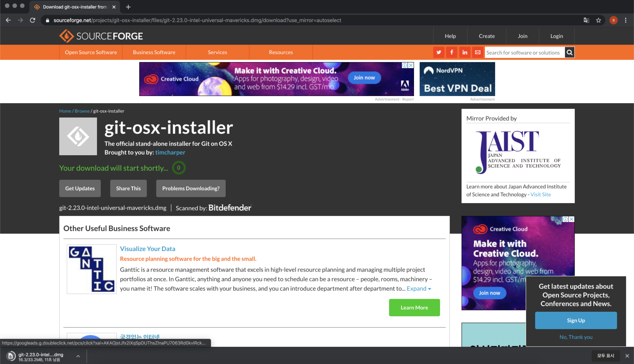Open the Open Source Software menu
Image resolution: width=634 pixels, height=364 pixels.
click(x=91, y=52)
